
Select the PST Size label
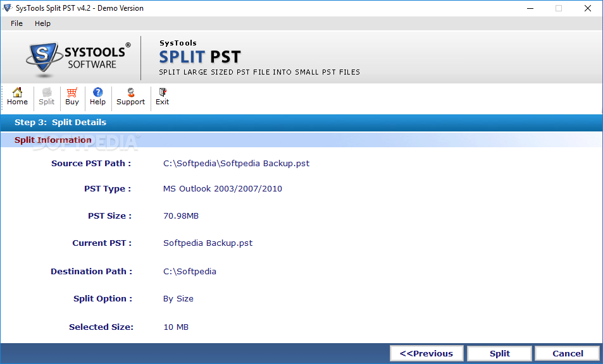coord(109,215)
